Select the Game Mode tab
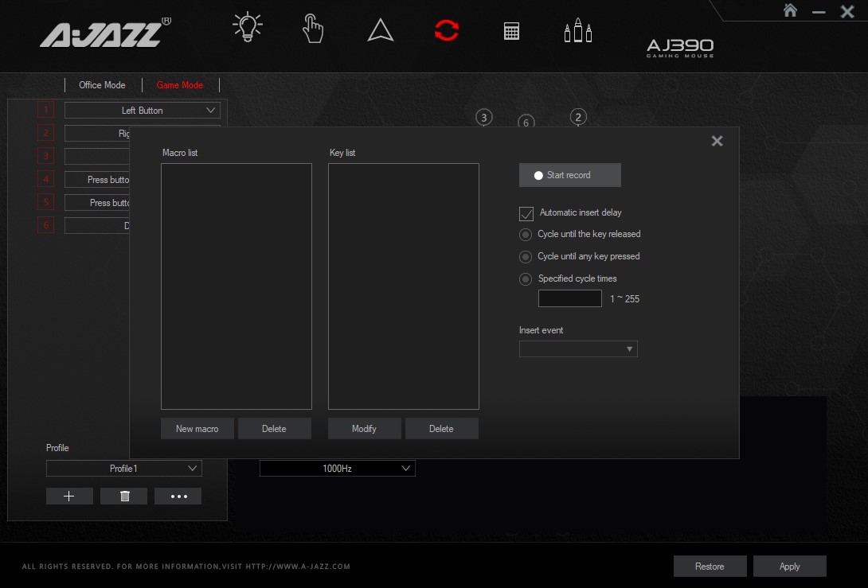The image size is (868, 588). pyautogui.click(x=181, y=85)
